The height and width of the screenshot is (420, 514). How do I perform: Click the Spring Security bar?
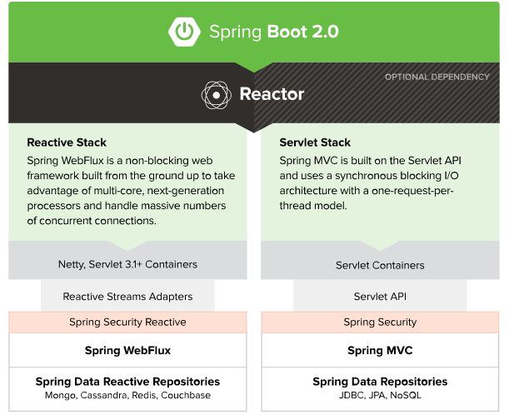click(x=380, y=322)
